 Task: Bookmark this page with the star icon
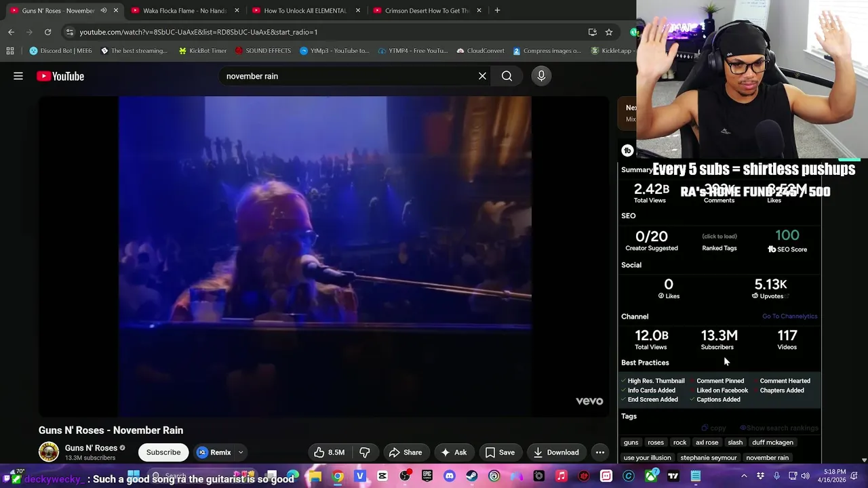(609, 32)
